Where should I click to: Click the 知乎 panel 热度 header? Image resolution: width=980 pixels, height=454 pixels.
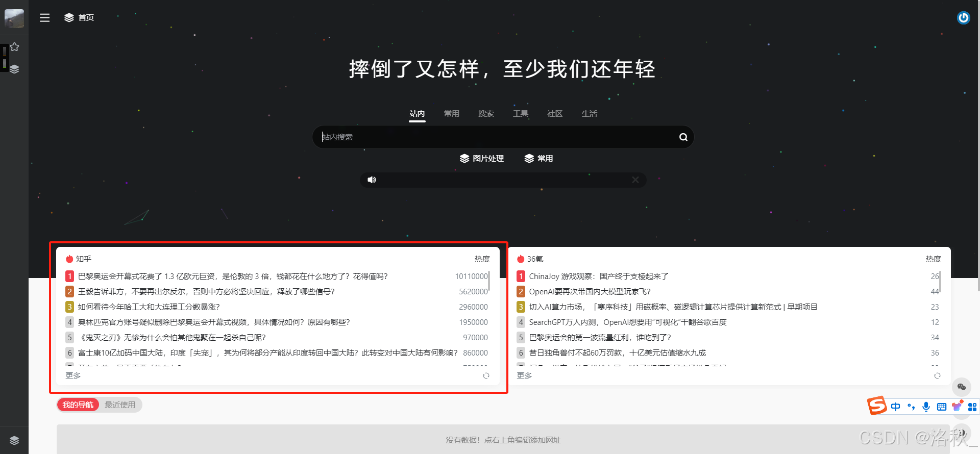(482, 259)
